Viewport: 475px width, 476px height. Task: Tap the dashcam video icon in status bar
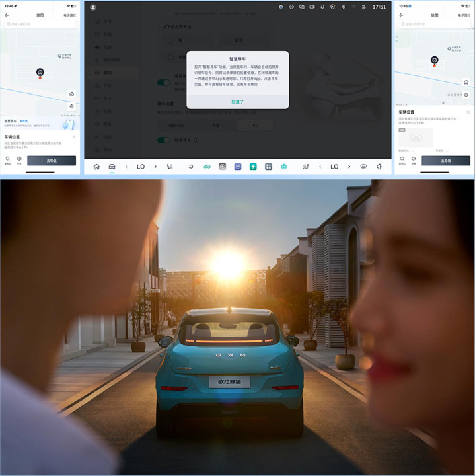[312, 7]
